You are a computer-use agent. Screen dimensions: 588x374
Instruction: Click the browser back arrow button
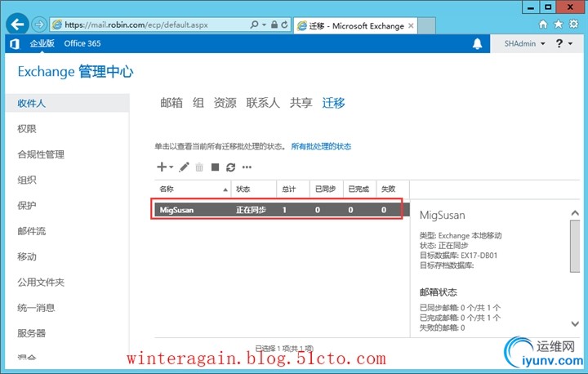coord(17,24)
